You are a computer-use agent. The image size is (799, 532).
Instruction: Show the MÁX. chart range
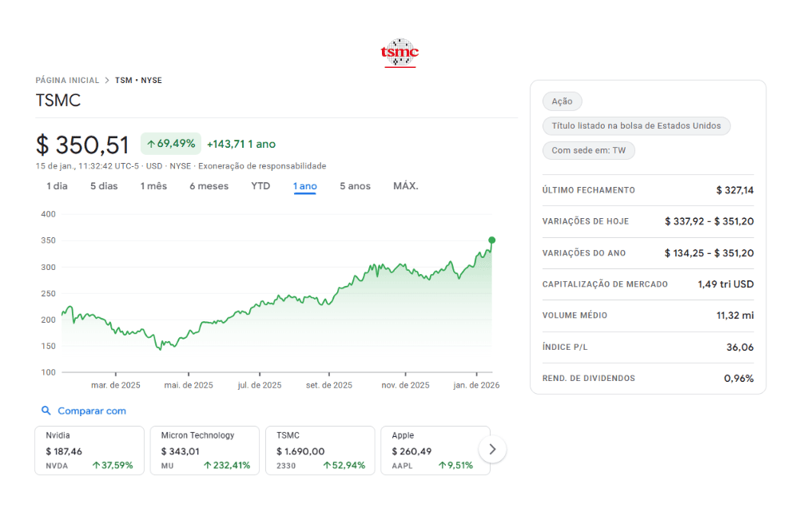(x=405, y=186)
